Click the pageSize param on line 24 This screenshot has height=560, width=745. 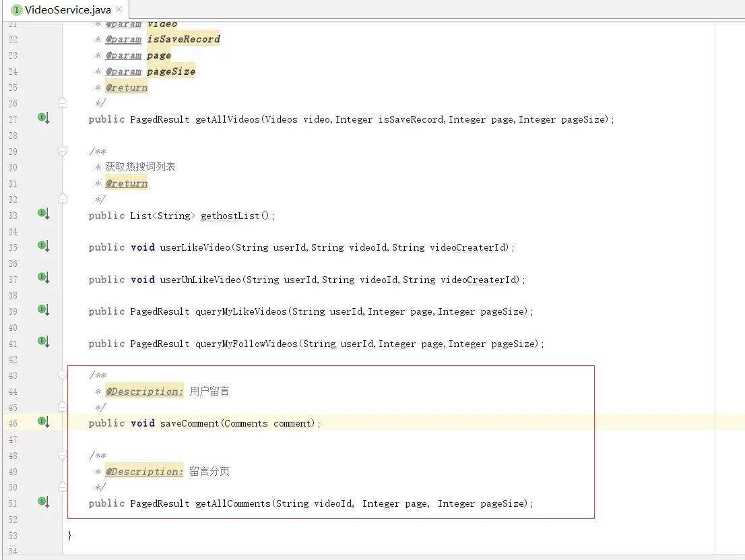pyautogui.click(x=171, y=71)
